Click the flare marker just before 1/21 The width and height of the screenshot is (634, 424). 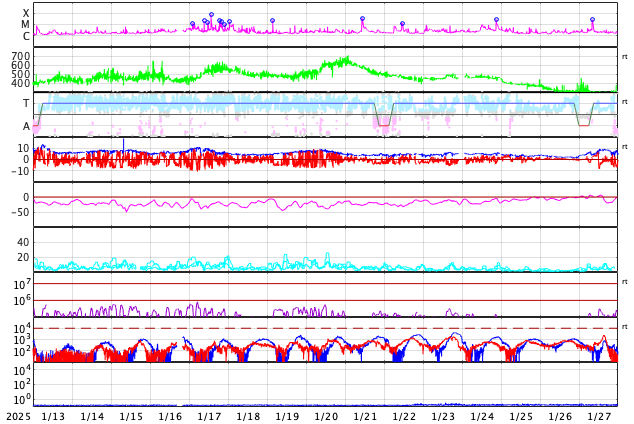click(x=363, y=19)
